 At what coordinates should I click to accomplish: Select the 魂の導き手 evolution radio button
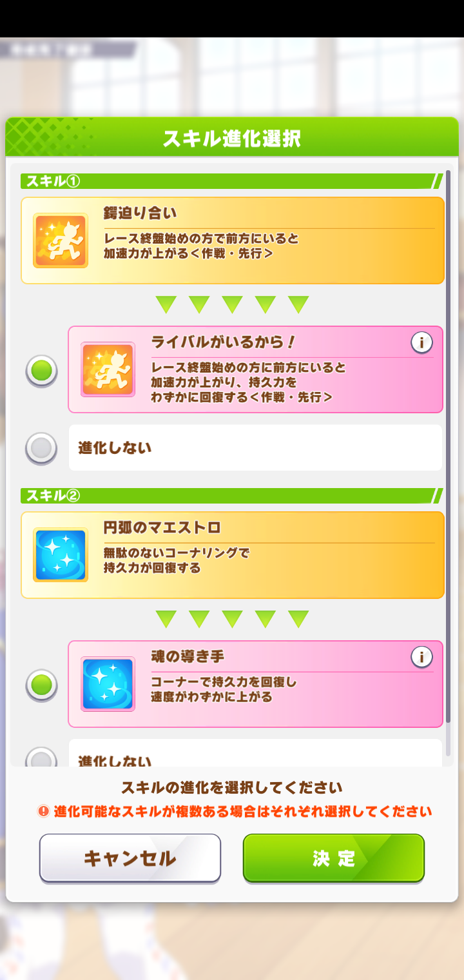point(41,685)
